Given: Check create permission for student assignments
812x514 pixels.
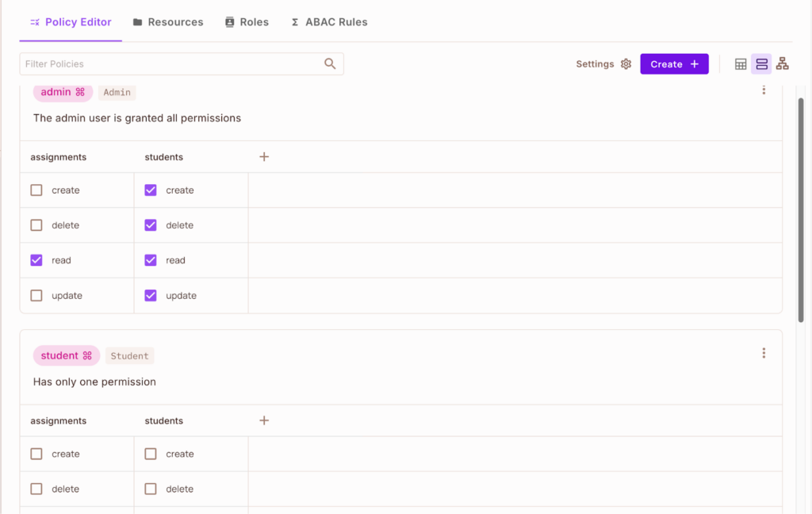Looking at the screenshot, I should coord(36,453).
